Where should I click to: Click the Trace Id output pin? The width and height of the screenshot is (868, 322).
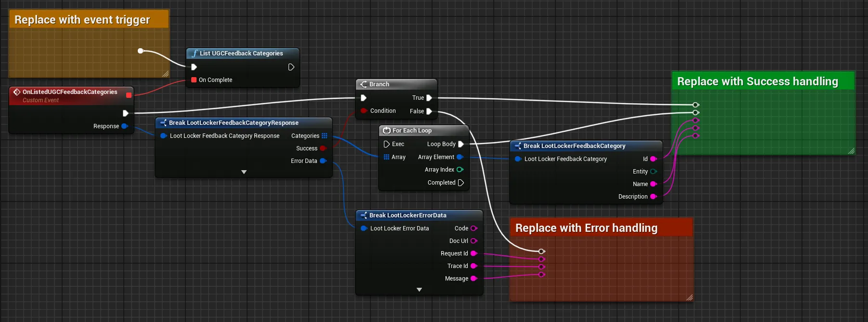pos(474,266)
